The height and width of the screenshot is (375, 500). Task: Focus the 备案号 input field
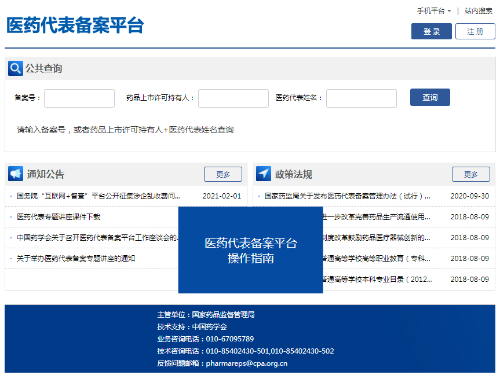(79, 98)
